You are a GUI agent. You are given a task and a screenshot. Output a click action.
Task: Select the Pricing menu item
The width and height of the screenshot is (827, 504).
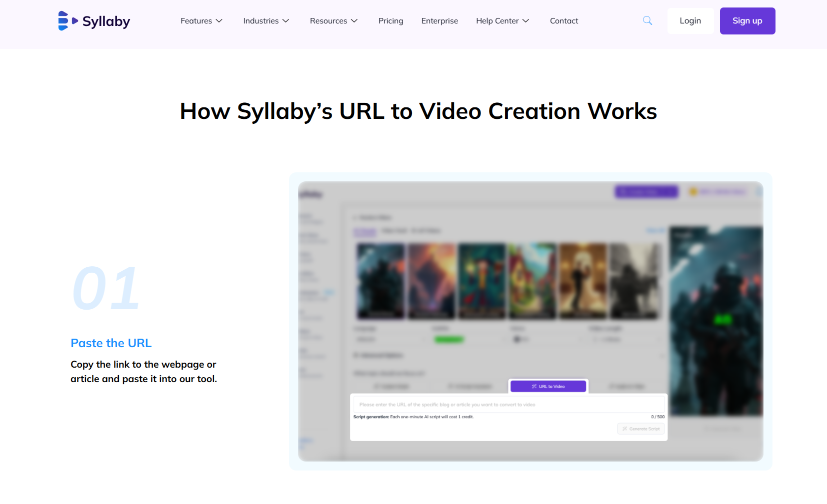click(x=390, y=20)
